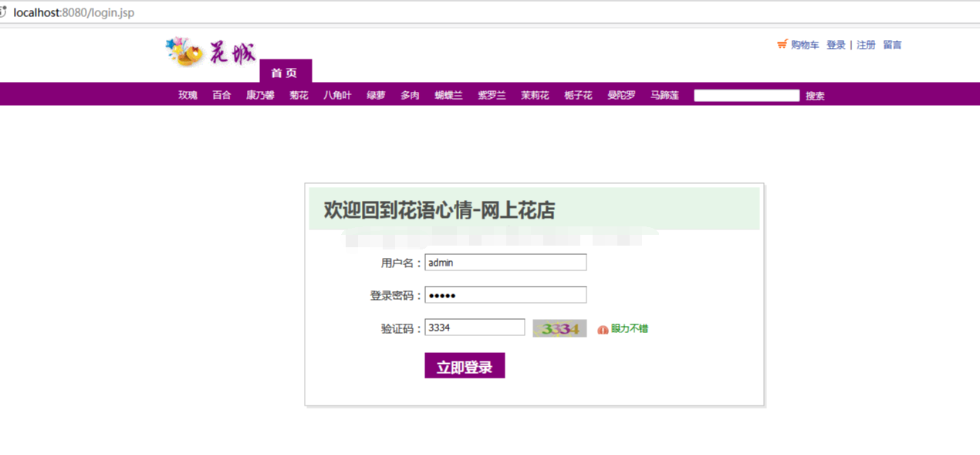Browse the 曼陀罗 category
Screen dimensions: 980x455
621,96
